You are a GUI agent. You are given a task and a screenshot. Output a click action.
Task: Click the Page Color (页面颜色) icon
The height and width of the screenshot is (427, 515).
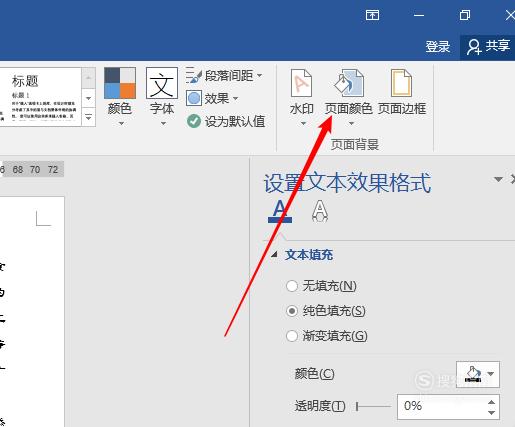[x=349, y=83]
